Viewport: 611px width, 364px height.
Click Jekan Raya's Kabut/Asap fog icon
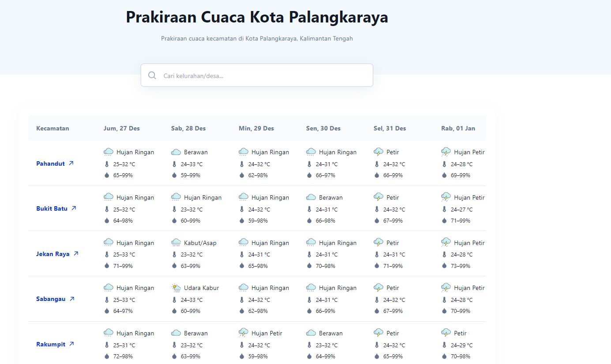pos(176,243)
